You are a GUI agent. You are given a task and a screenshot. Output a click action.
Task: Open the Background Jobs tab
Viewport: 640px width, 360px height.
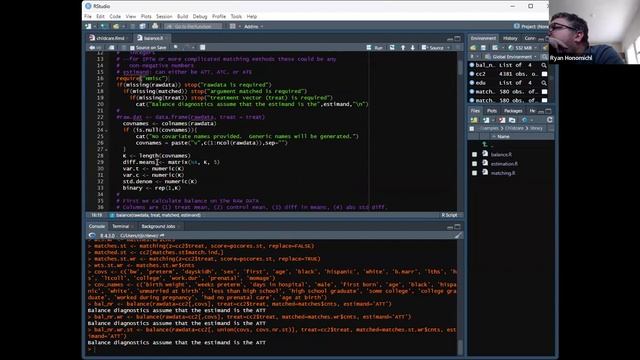158,226
